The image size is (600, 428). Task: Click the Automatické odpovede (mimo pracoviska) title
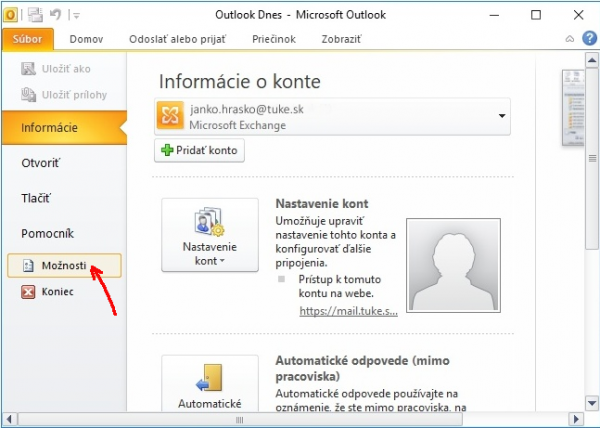(x=362, y=368)
